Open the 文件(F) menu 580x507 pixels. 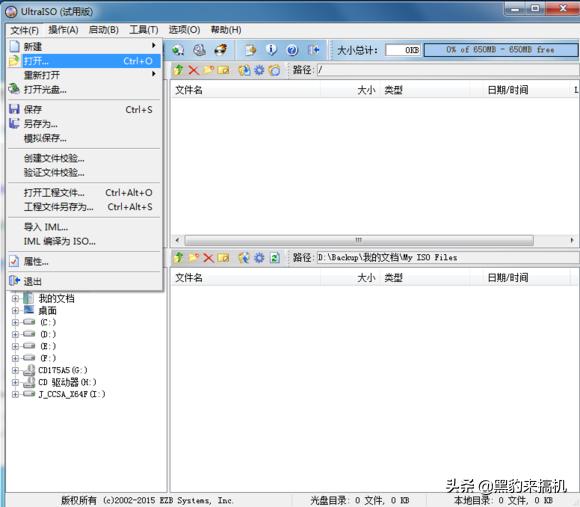24,30
